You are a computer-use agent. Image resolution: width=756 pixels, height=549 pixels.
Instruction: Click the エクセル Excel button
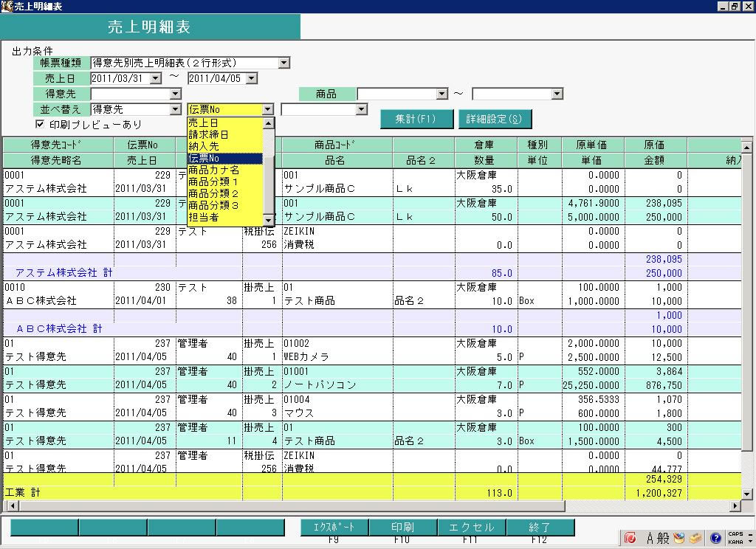472,527
